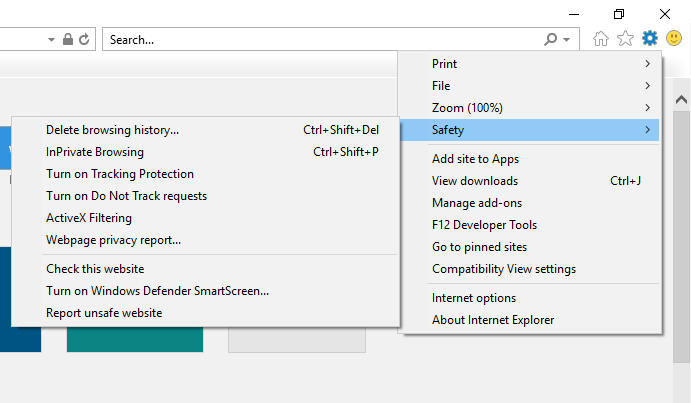Expand the File submenu arrow
691x403 pixels.
(x=647, y=86)
